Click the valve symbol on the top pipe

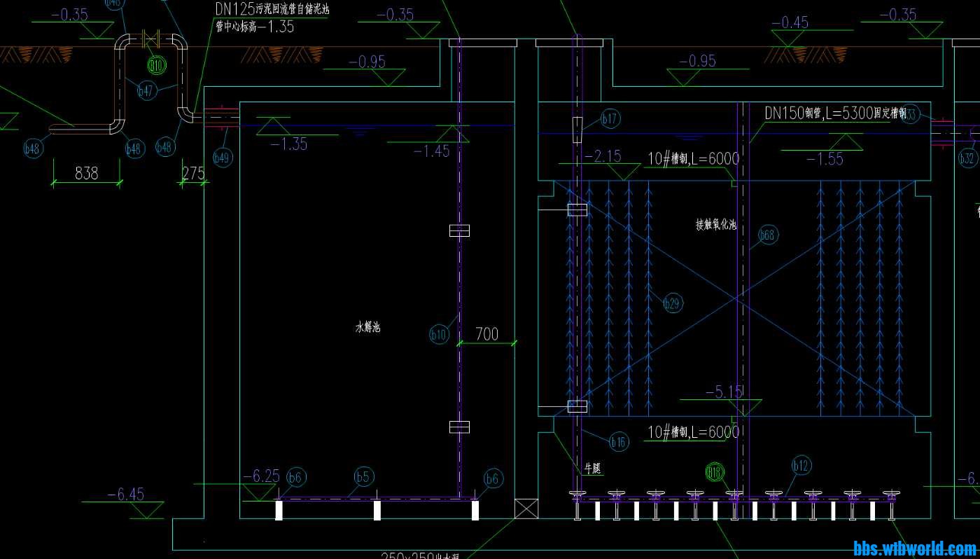pyautogui.click(x=152, y=39)
